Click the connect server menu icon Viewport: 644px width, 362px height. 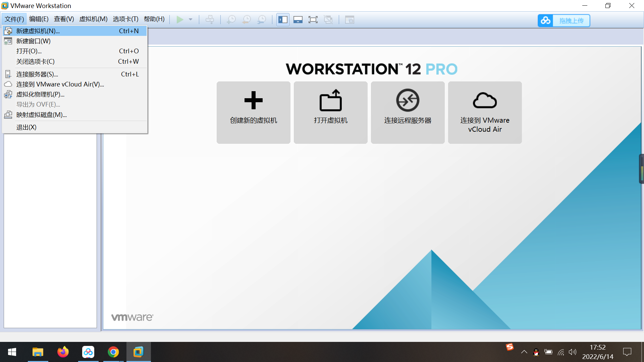[x=8, y=74]
